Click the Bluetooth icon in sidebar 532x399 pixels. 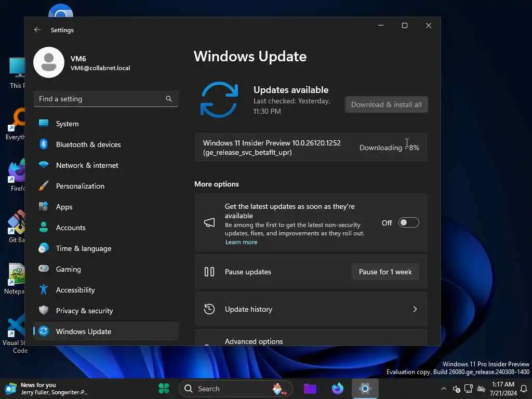click(x=44, y=144)
